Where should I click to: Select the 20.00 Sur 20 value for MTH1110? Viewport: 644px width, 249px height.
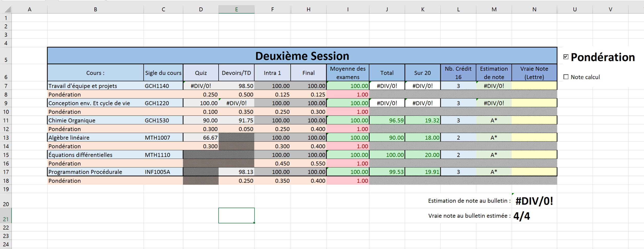pyautogui.click(x=423, y=155)
